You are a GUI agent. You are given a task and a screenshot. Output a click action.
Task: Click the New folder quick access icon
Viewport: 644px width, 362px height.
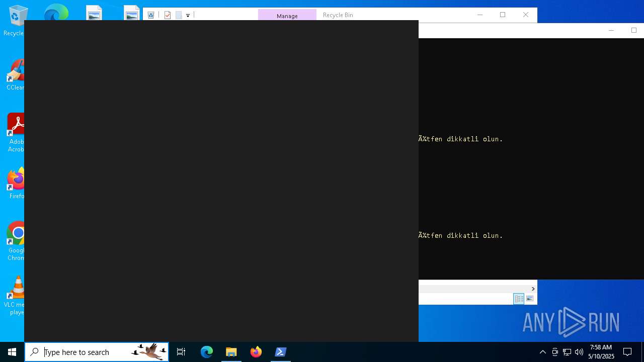coord(179,15)
